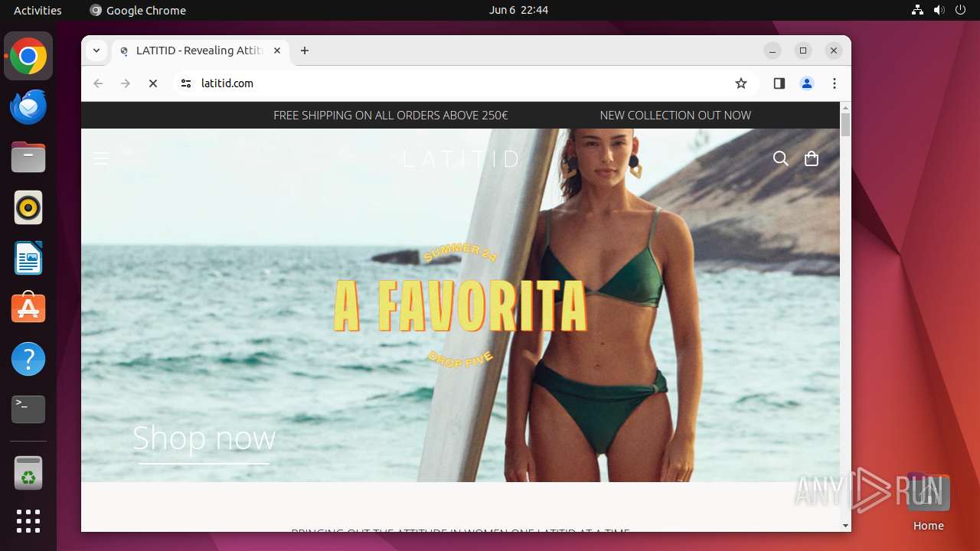Open the Chrome three-dot menu
The image size is (980, 551).
[x=835, y=83]
